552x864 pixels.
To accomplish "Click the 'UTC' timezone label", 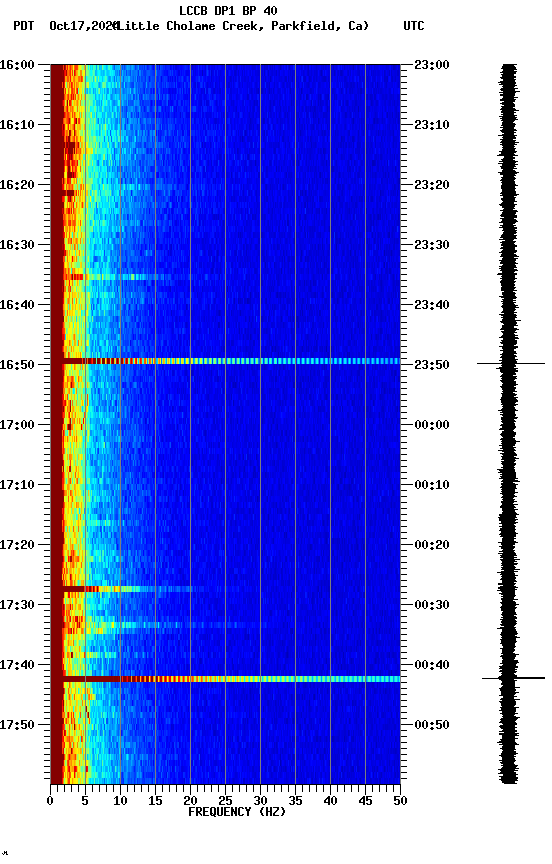I will tap(414, 26).
